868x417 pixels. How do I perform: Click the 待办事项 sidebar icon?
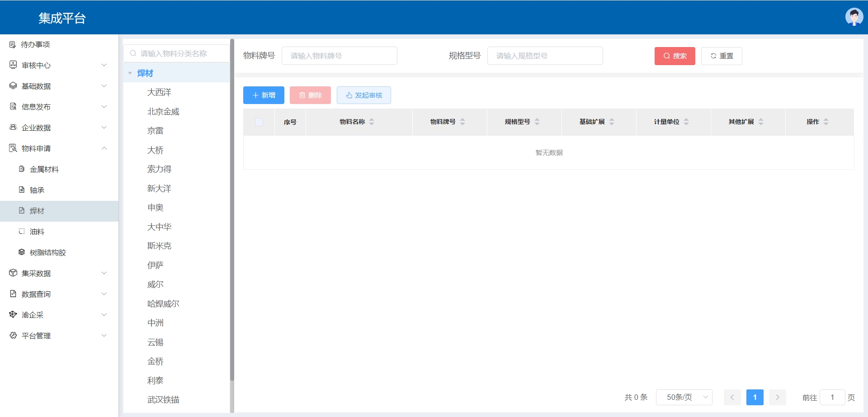13,44
